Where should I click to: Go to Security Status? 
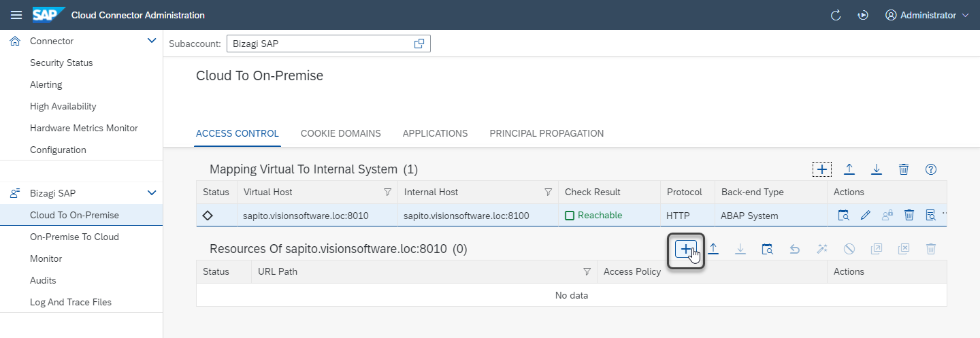tap(61, 63)
